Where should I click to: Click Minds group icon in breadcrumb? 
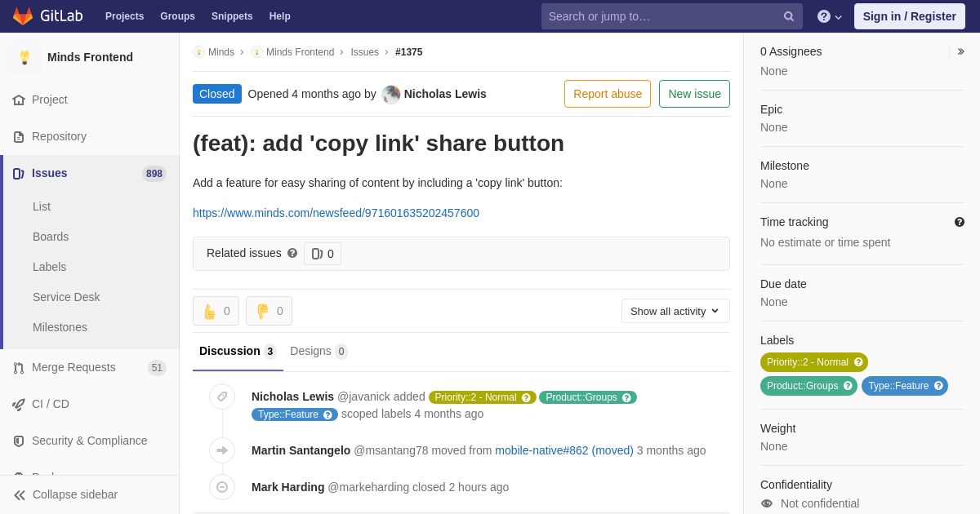[x=198, y=52]
